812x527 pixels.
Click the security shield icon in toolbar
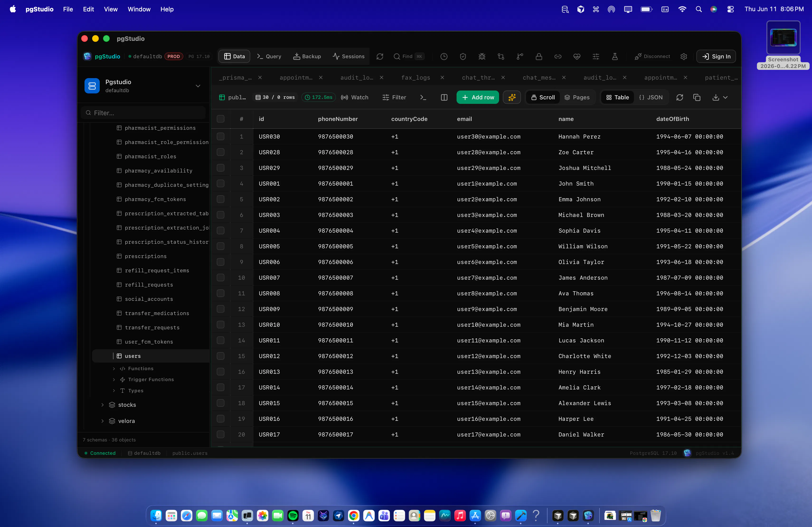463,56
